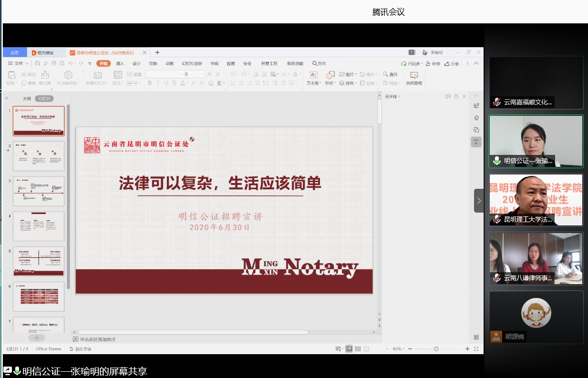
Task: Switch to the 稻壳模板 tab
Action: [46, 52]
